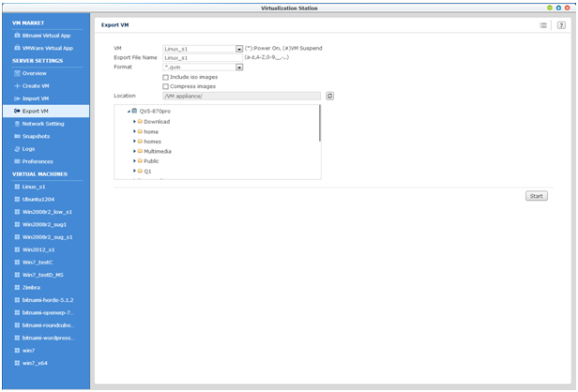Click bitnami-roundcube VM icon
The image size is (578, 392).
[17, 325]
